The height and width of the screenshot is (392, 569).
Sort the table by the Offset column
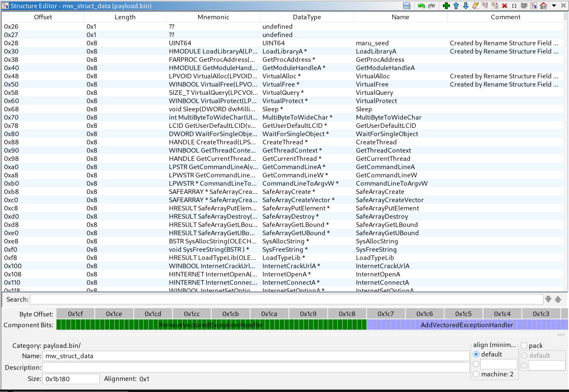point(43,17)
